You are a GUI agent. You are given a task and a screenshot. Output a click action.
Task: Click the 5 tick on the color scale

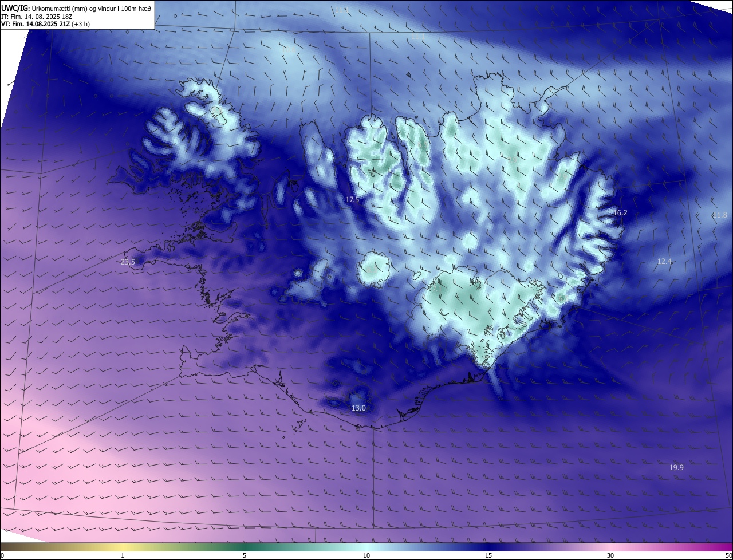[x=245, y=555]
